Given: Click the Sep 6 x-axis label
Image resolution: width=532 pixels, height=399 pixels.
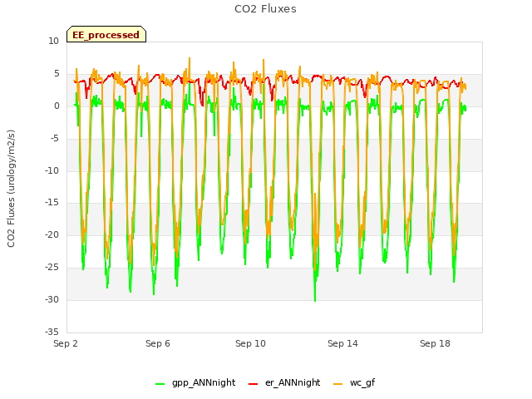Looking at the screenshot, I should point(158,343).
